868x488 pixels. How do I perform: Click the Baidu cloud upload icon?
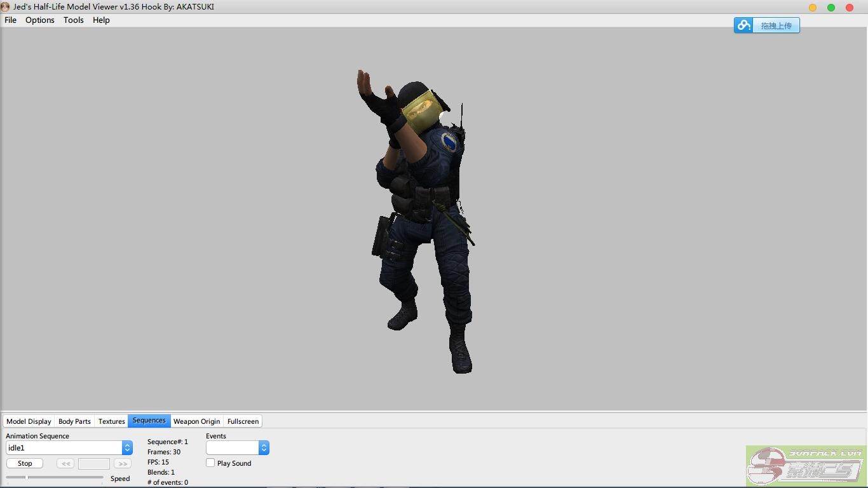743,25
